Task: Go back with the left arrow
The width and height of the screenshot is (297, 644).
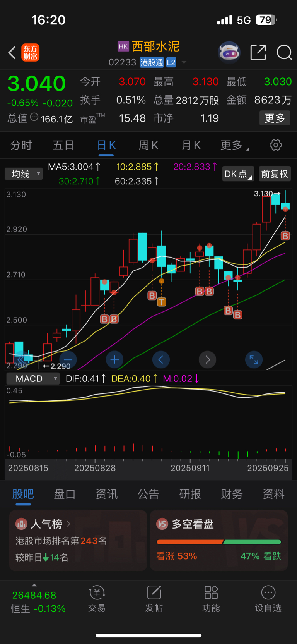Action: pyautogui.click(x=12, y=53)
